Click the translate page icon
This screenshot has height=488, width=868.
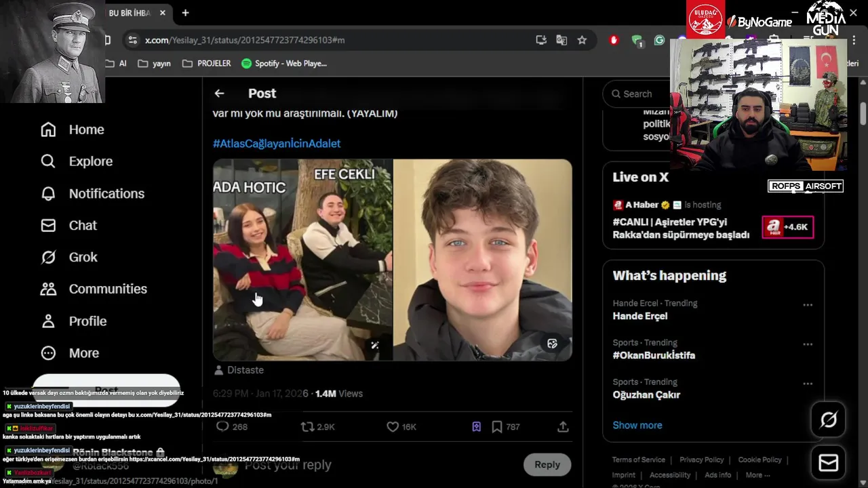[561, 40]
